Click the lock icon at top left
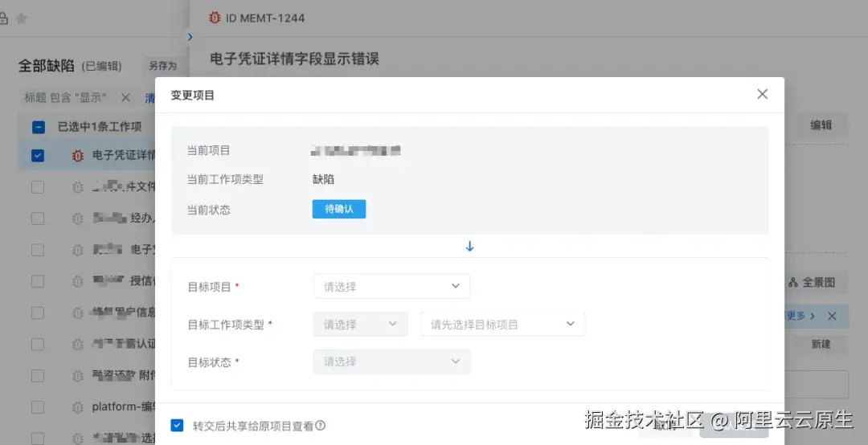The height and width of the screenshot is (445, 868). 3,18
